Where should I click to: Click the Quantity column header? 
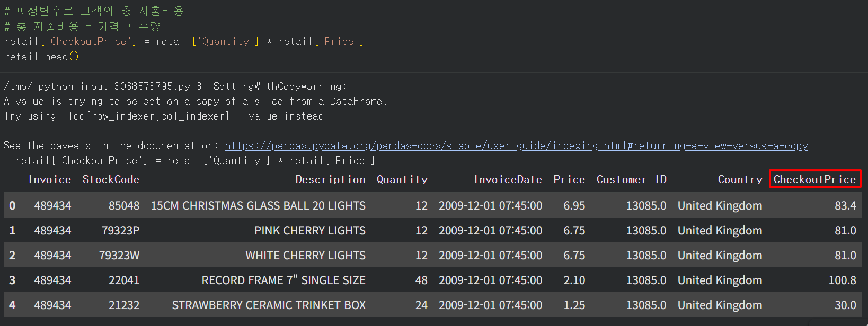(x=402, y=179)
